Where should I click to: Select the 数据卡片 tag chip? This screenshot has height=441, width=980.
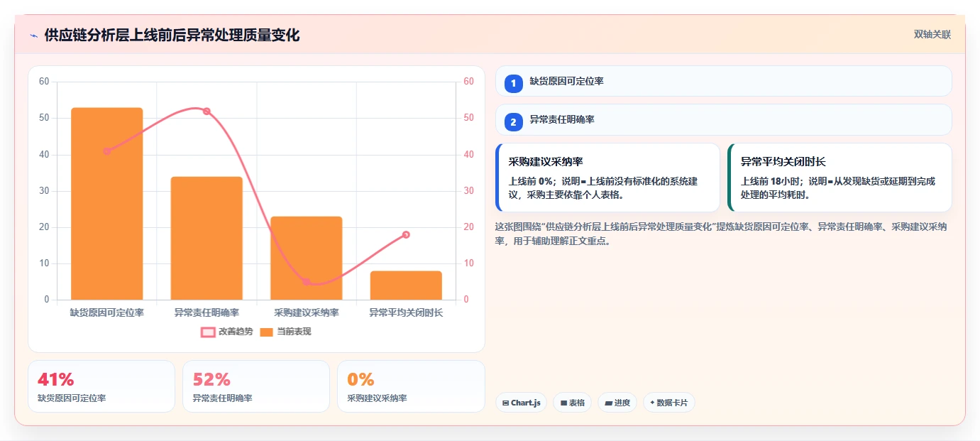click(669, 403)
